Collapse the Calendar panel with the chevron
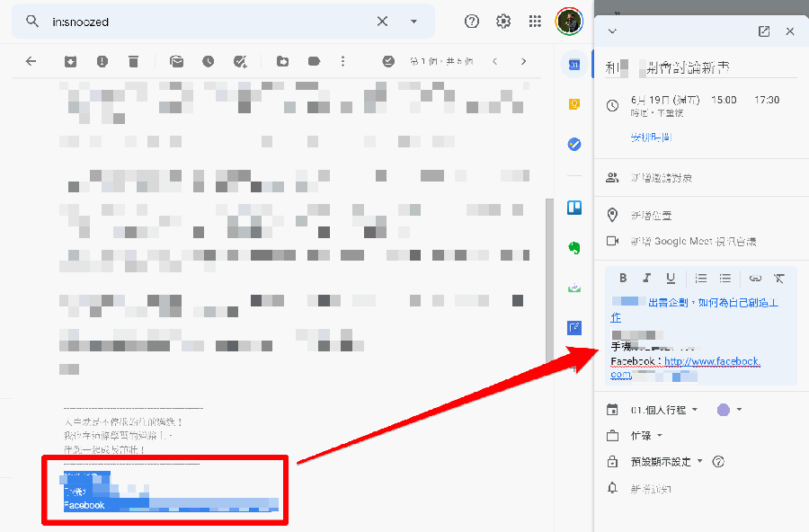Screen dimensions: 809x532 coord(612,31)
